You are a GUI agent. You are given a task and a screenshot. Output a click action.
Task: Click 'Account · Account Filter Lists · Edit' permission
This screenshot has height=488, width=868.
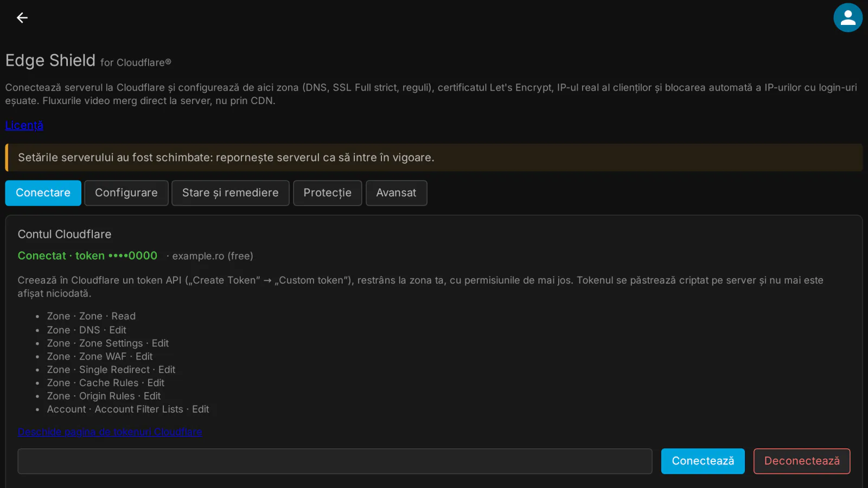[128, 409]
